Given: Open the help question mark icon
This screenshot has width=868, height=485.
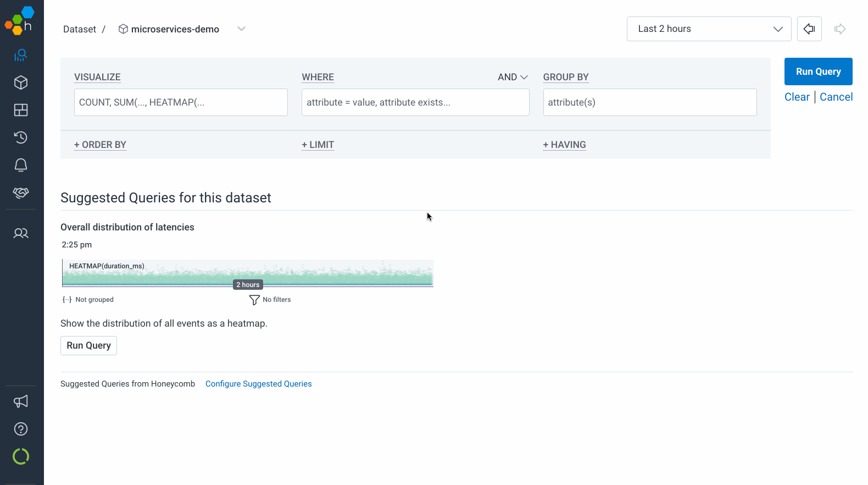Looking at the screenshot, I should point(21,429).
